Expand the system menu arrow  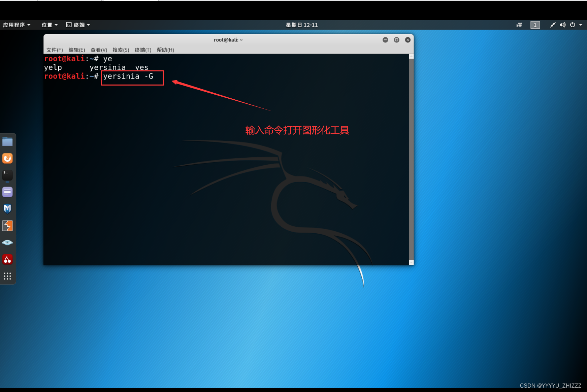tap(581, 25)
